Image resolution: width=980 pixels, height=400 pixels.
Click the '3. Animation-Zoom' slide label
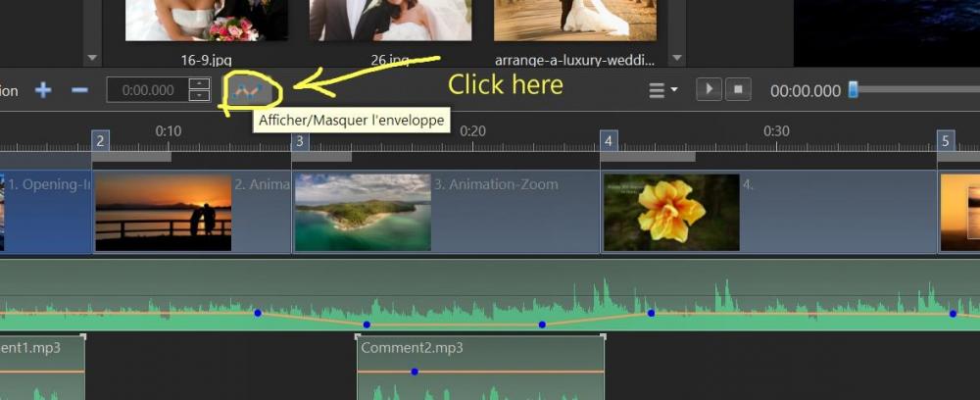[x=496, y=184]
